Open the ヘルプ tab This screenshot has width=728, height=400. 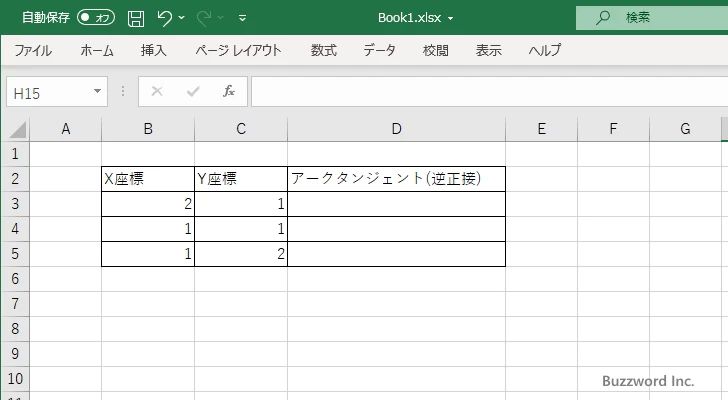coord(545,50)
